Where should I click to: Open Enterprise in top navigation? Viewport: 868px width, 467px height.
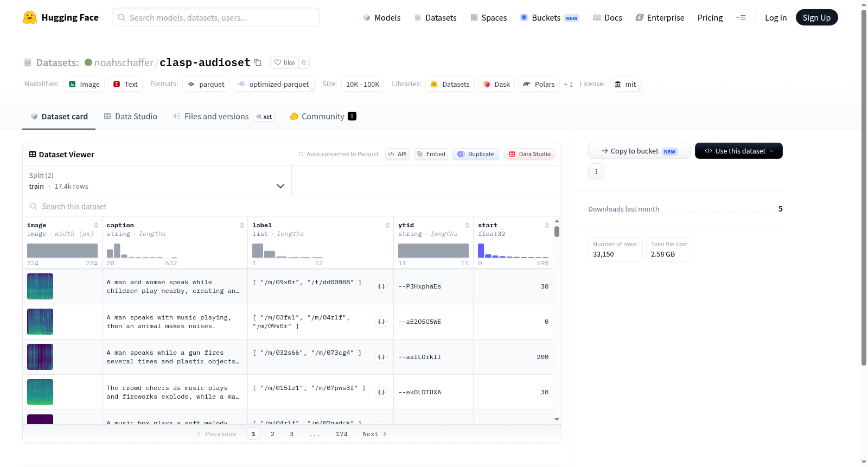coord(660,17)
